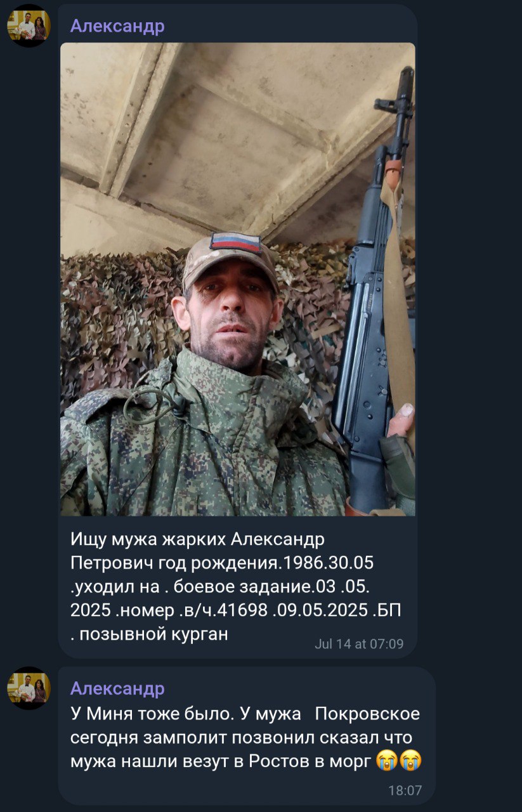Open sender name Александр in second message

click(117, 688)
